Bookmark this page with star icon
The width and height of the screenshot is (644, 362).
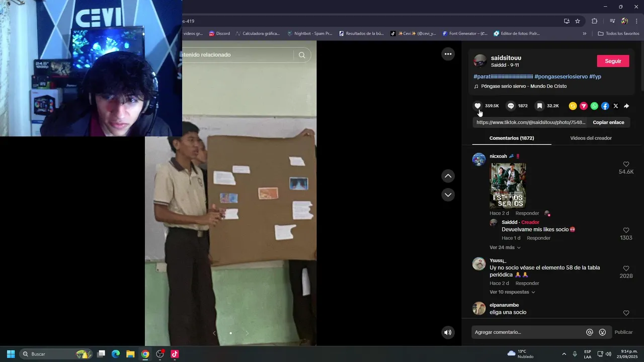coord(578,21)
